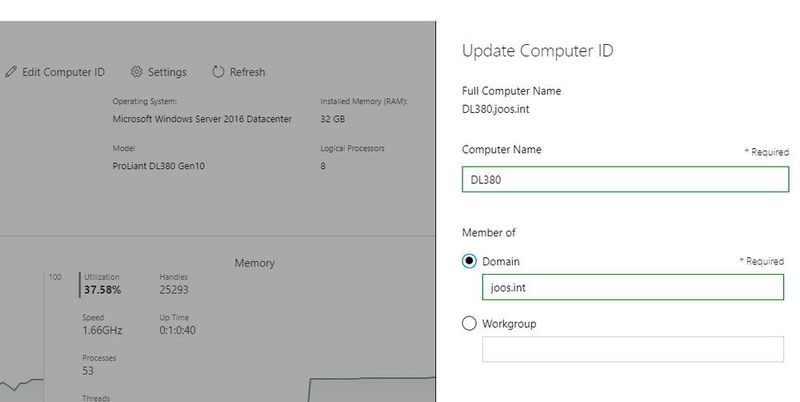The width and height of the screenshot is (800, 402).
Task: Click the 37.58% utilization value
Action: [103, 290]
